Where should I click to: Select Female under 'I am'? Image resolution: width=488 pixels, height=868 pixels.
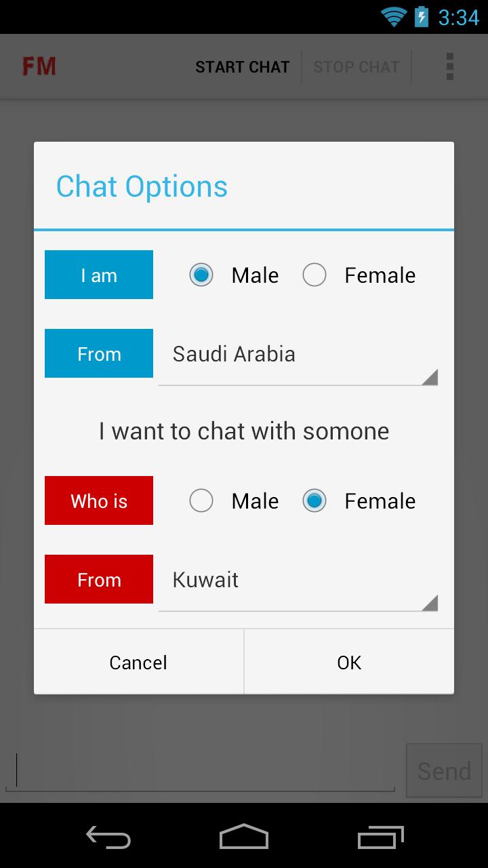(x=314, y=275)
